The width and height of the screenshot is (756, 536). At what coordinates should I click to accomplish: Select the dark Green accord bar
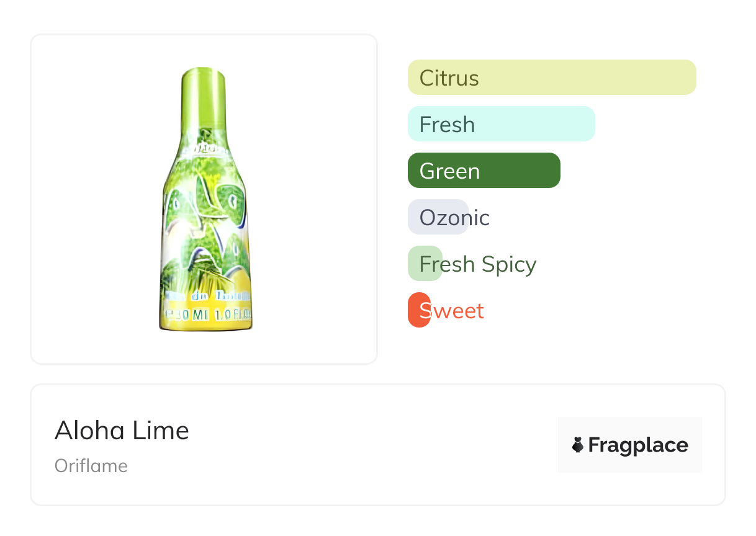[484, 171]
